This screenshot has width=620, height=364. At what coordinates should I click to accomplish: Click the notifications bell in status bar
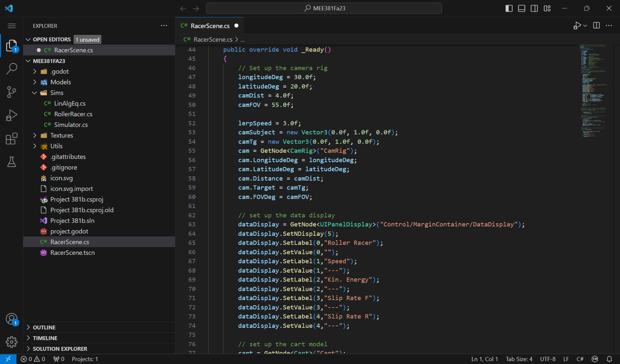coord(610,359)
